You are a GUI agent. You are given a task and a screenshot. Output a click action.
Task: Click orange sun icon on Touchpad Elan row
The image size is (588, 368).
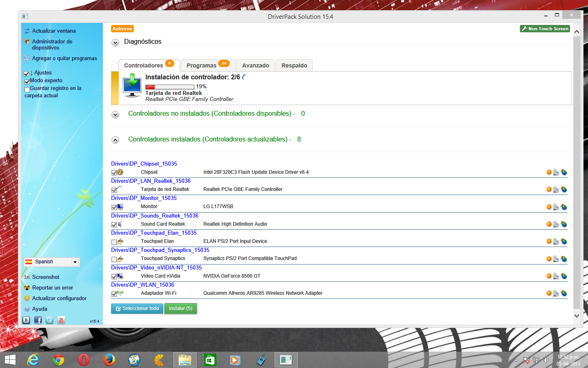coord(549,241)
